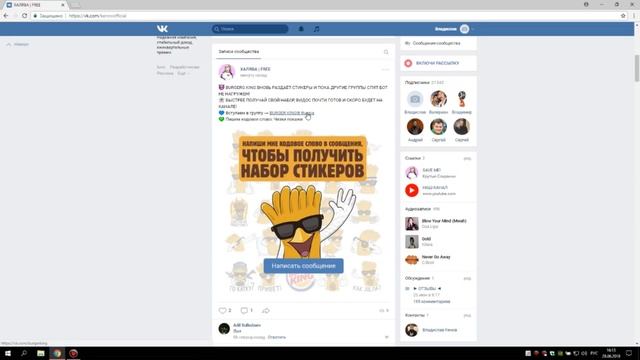Open the post author's avatar
The height and width of the screenshot is (360, 640).
pyautogui.click(x=227, y=72)
